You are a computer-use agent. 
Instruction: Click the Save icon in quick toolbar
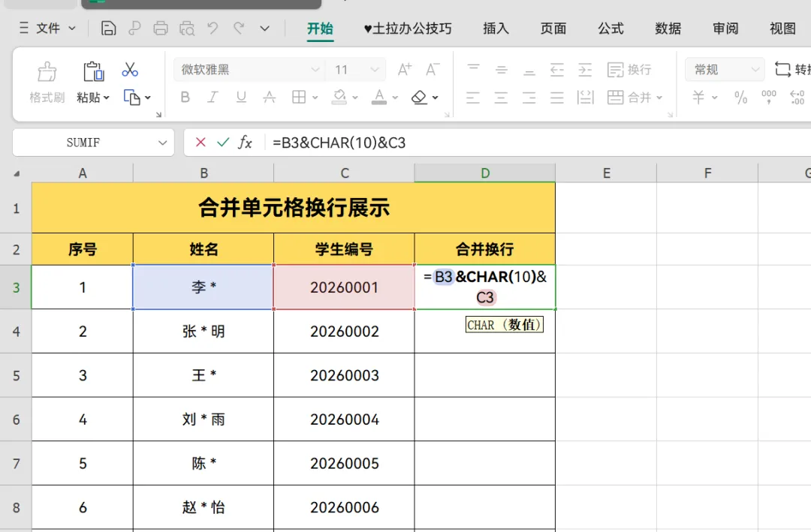click(108, 28)
